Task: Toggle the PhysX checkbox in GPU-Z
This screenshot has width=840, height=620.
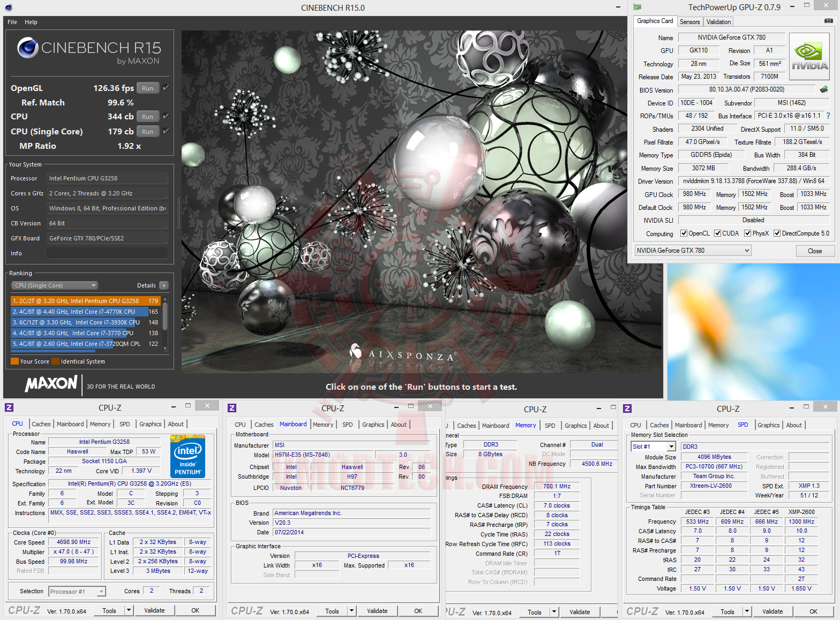Action: coord(747,233)
